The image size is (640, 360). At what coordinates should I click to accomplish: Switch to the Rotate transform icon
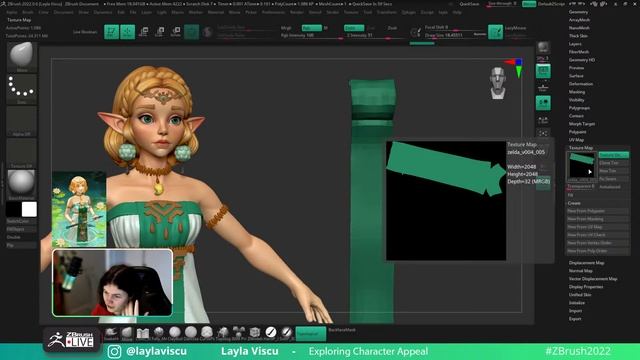[x=176, y=32]
